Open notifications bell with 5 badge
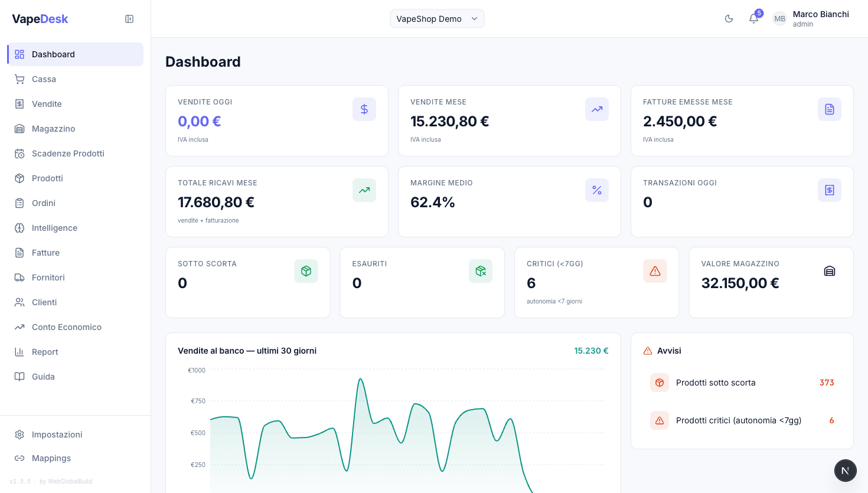Screen dimensions: 868x493 coord(753,19)
